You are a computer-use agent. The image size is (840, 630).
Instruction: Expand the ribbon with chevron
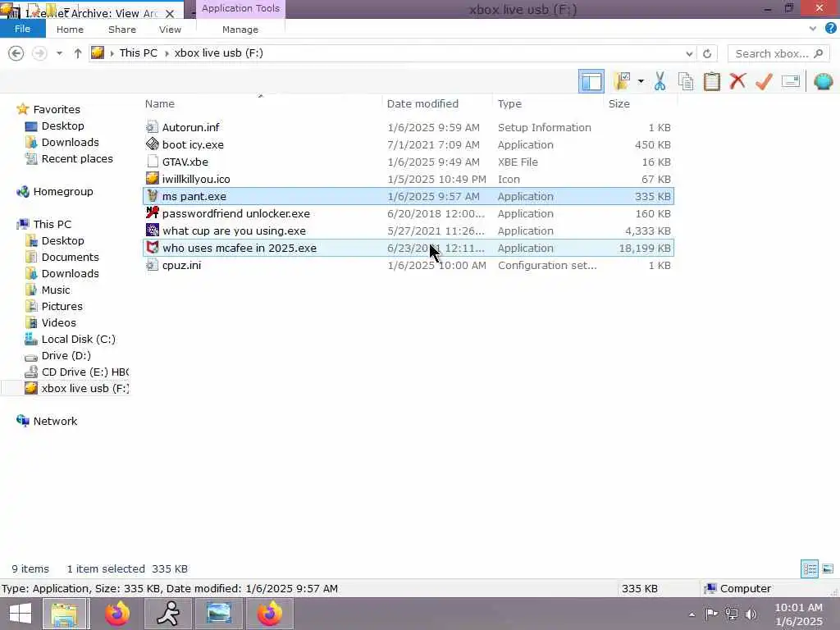point(813,29)
